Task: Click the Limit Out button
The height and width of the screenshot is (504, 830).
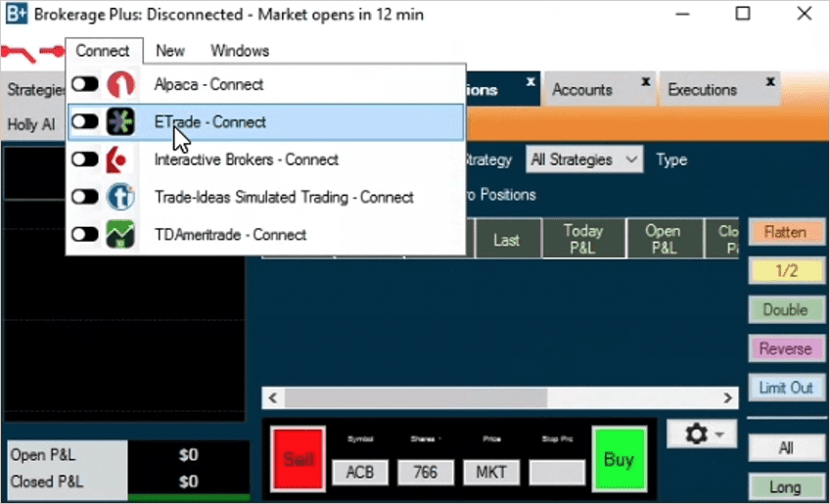Action: [786, 388]
